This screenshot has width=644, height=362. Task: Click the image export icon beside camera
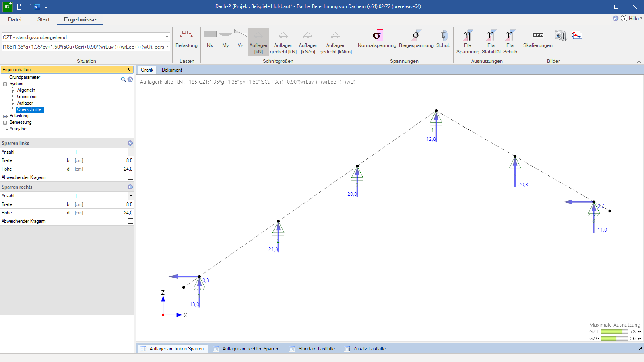[577, 35]
